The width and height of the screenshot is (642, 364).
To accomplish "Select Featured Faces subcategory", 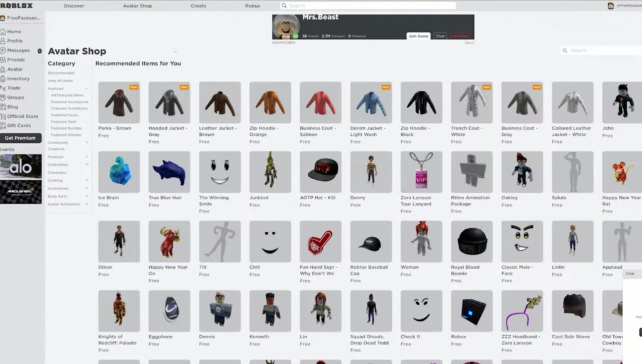I will point(65,115).
